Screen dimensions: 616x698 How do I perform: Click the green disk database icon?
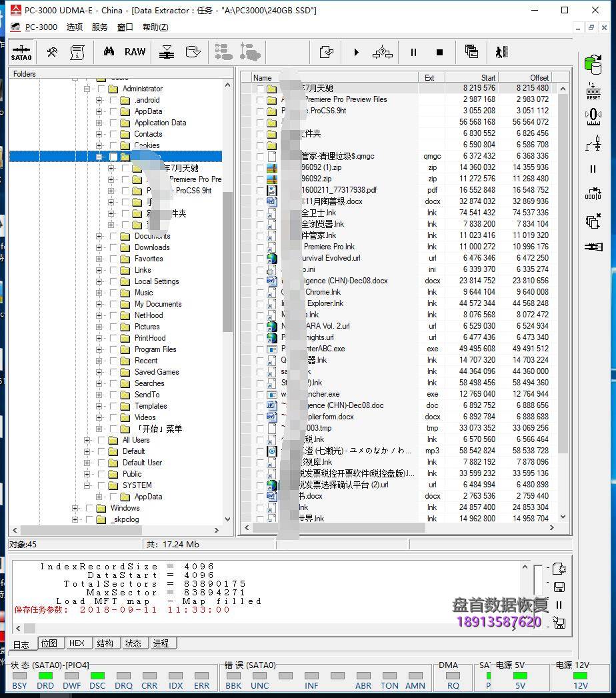(x=593, y=64)
